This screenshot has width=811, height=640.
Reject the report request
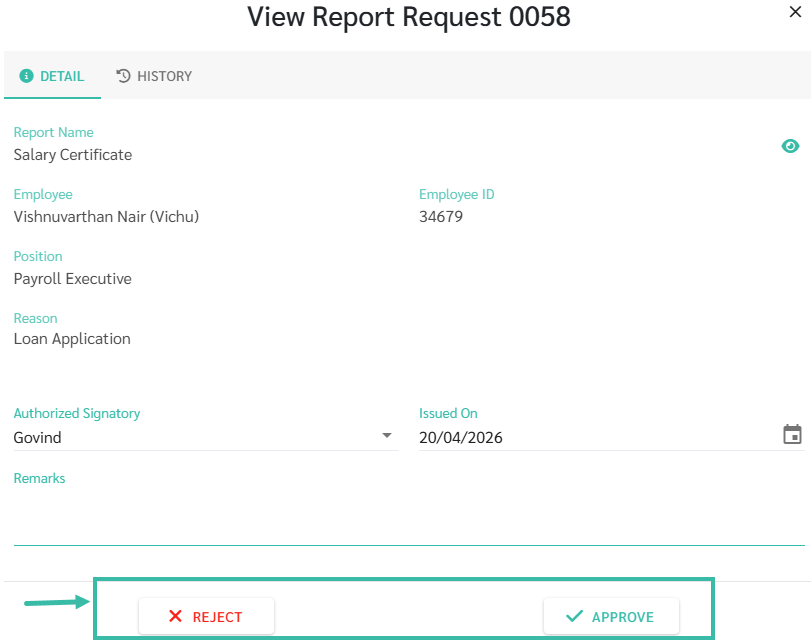click(x=206, y=616)
